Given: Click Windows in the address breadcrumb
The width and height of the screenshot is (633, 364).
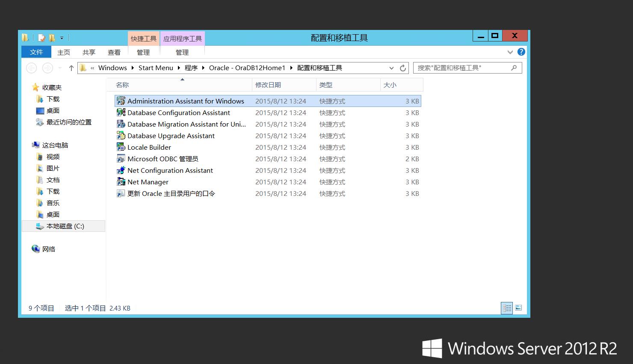Looking at the screenshot, I should (112, 68).
